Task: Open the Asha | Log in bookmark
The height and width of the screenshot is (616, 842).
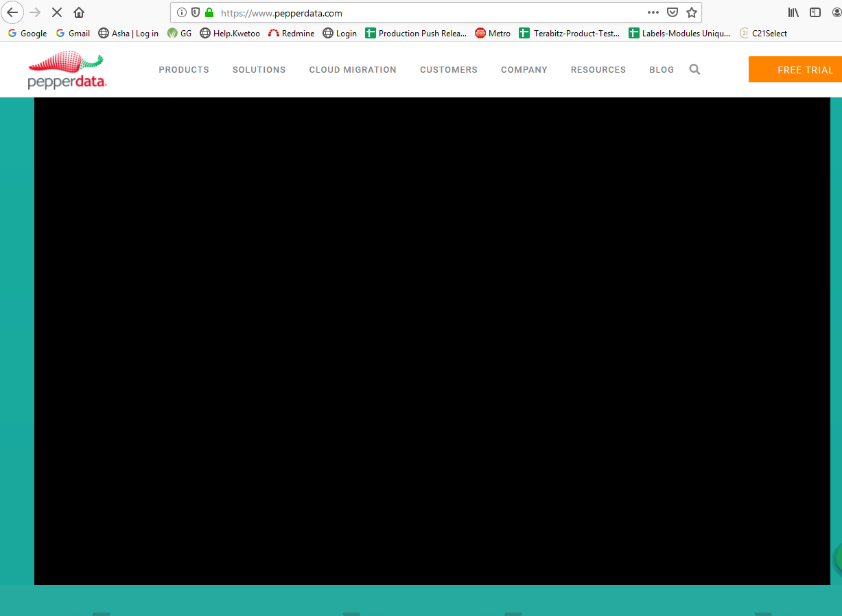Action: (x=128, y=33)
